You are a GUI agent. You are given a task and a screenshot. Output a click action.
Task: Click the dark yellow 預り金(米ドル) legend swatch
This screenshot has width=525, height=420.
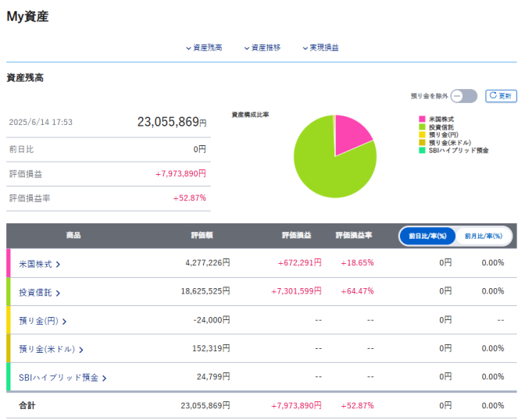coord(422,143)
